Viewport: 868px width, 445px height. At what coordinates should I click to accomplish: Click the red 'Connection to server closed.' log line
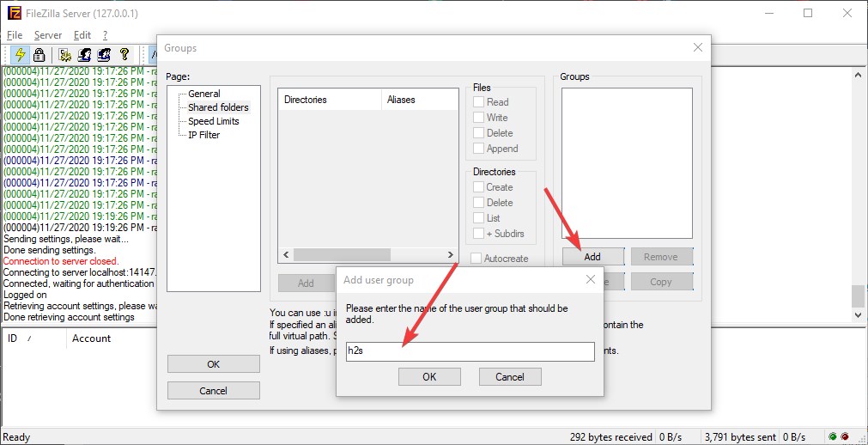click(60, 261)
